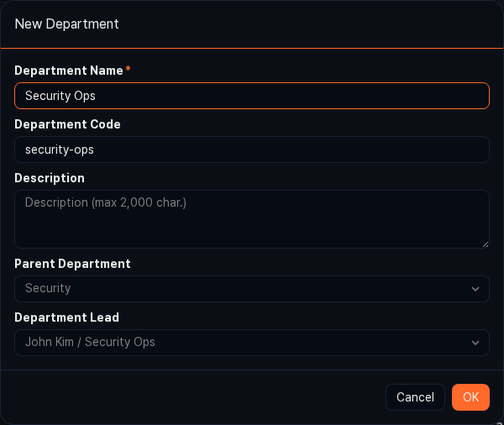Viewport: 504px width, 425px height.
Task: Focus the Description text area
Action: pyautogui.click(x=252, y=219)
